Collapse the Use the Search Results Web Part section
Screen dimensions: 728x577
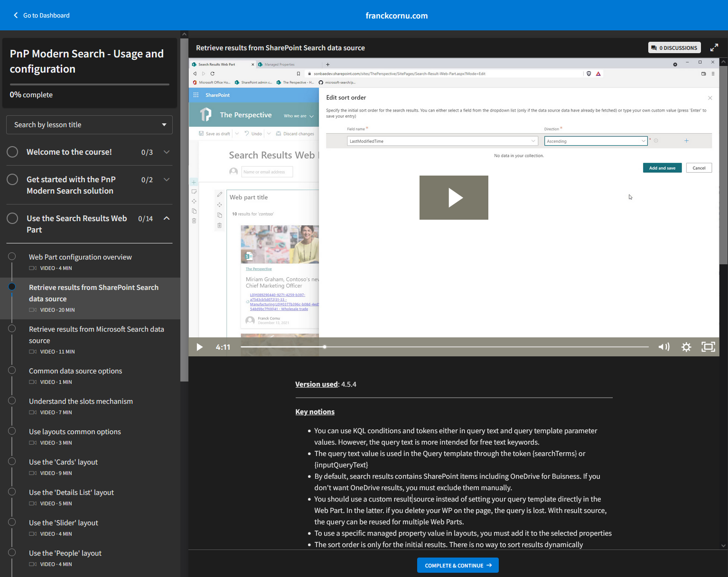[x=167, y=218]
